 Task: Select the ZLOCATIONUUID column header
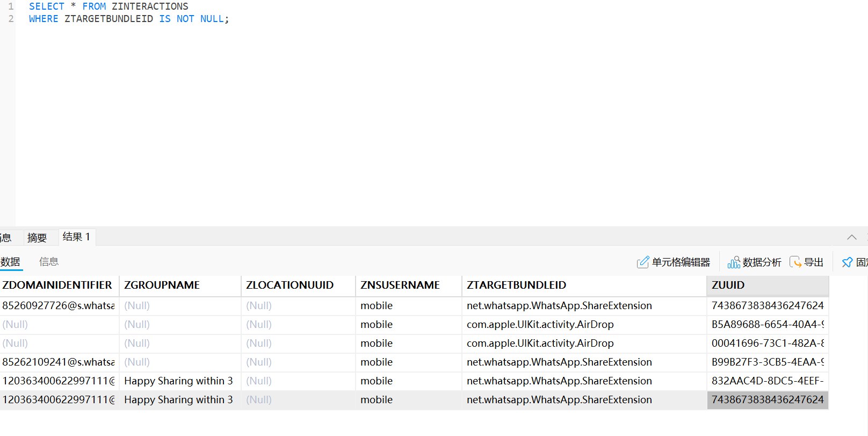click(290, 285)
